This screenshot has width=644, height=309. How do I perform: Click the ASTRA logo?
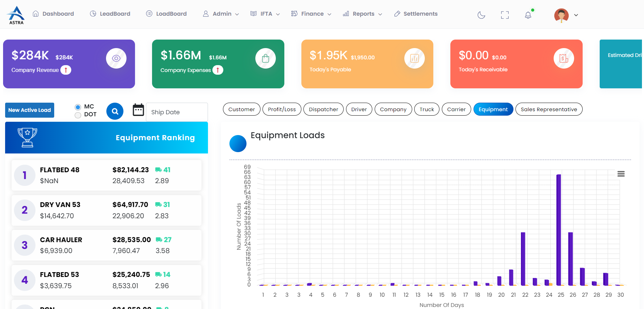coord(16,15)
